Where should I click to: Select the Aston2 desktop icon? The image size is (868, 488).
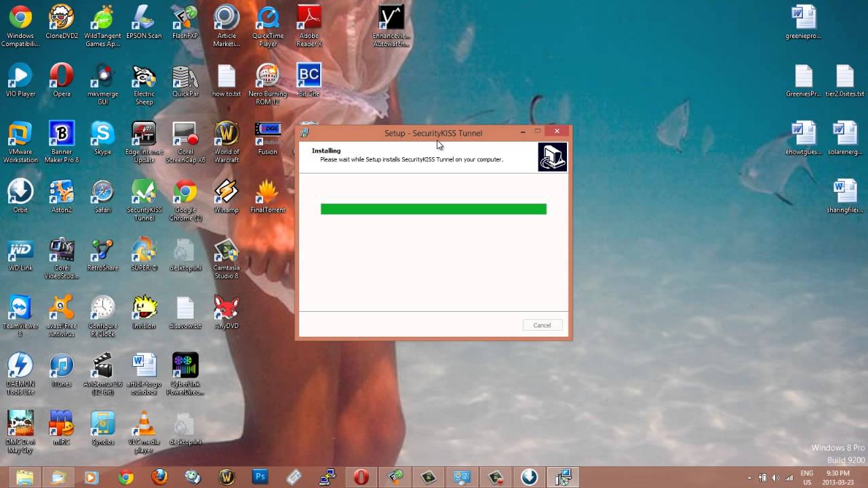coord(62,196)
